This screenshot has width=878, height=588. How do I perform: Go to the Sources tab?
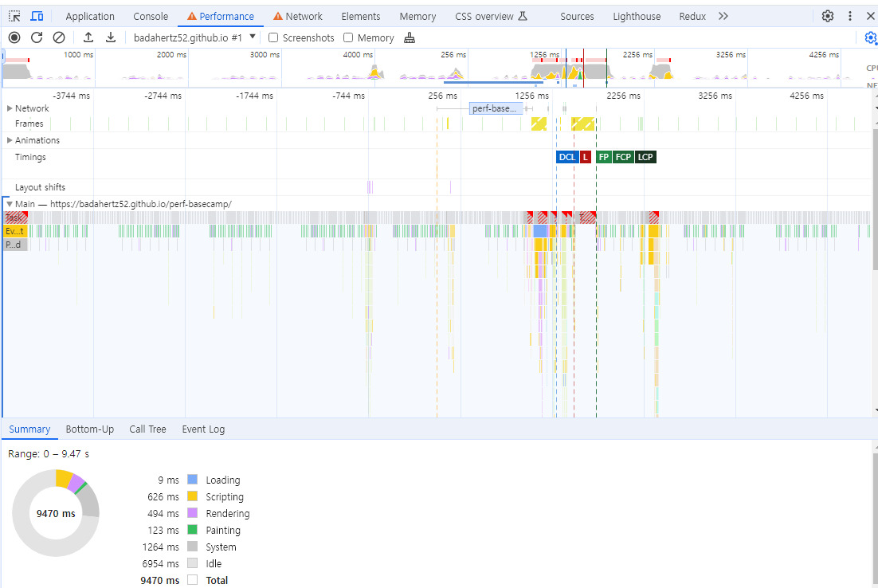tap(578, 16)
